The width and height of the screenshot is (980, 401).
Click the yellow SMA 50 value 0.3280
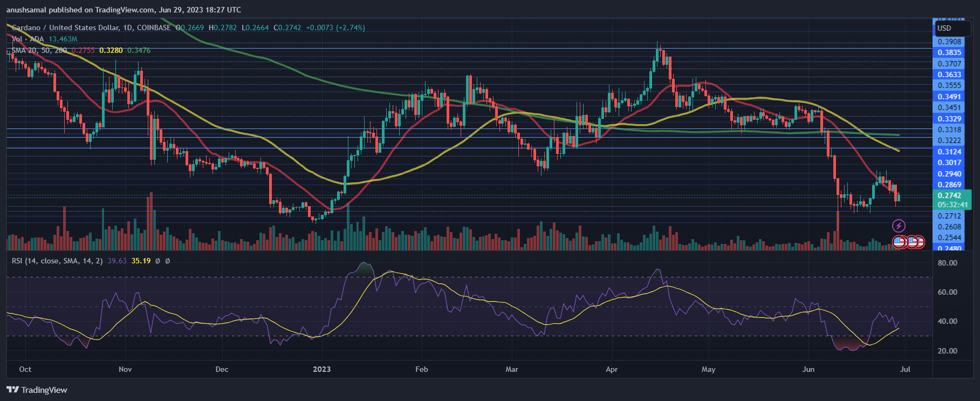tap(111, 50)
